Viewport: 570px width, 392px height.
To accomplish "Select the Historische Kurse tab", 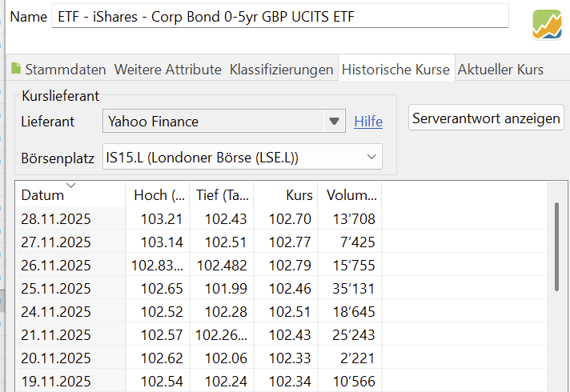I will 395,70.
